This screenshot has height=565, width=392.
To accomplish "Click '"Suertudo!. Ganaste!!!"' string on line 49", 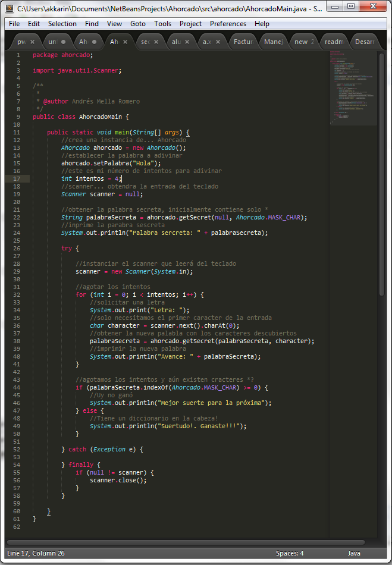I will 199,426.
